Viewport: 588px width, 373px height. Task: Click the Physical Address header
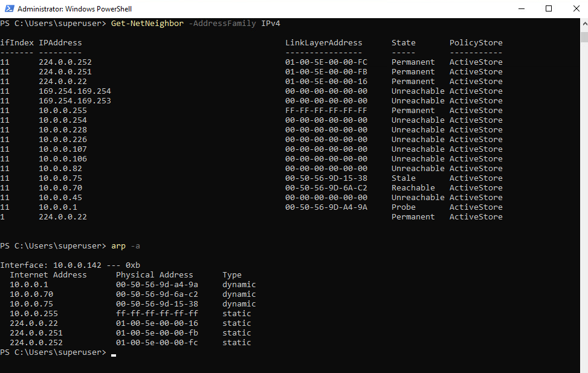[155, 275]
